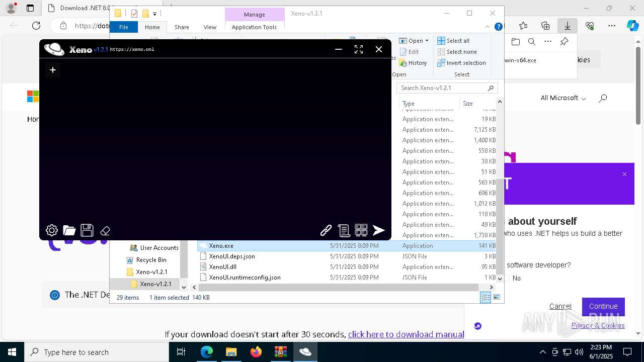644x362 pixels.
Task: Open Application Tools ribbon tab
Action: [254, 27]
